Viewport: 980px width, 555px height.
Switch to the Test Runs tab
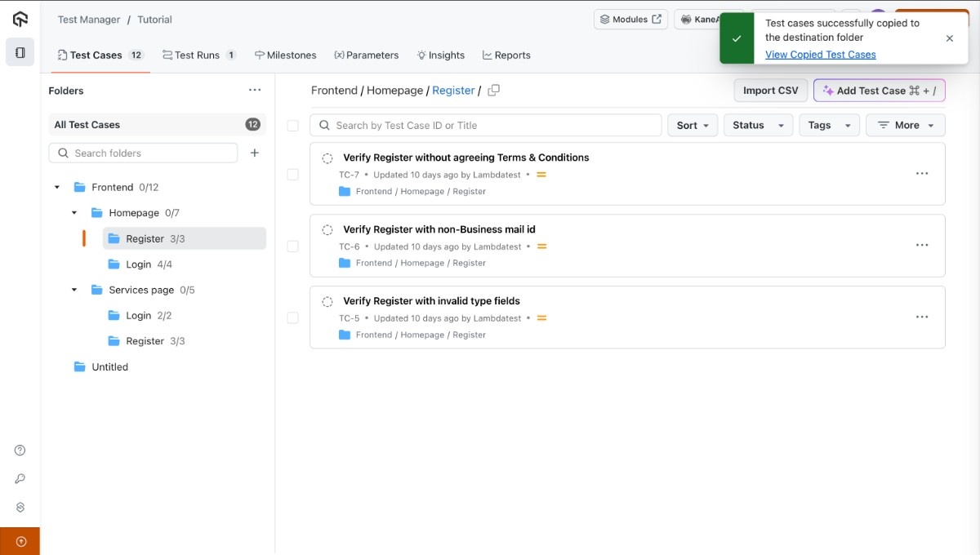(x=198, y=55)
